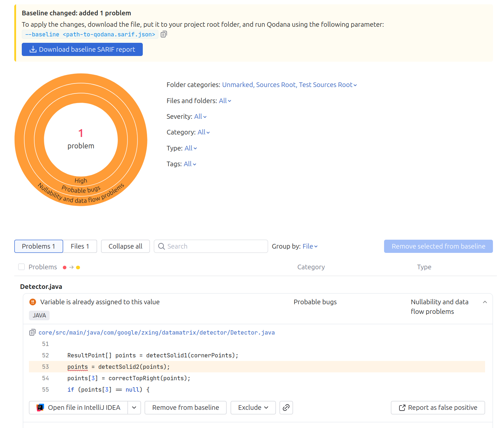Screen dimensions: 504x428
Task: Copy link to this problem
Action: (x=286, y=408)
